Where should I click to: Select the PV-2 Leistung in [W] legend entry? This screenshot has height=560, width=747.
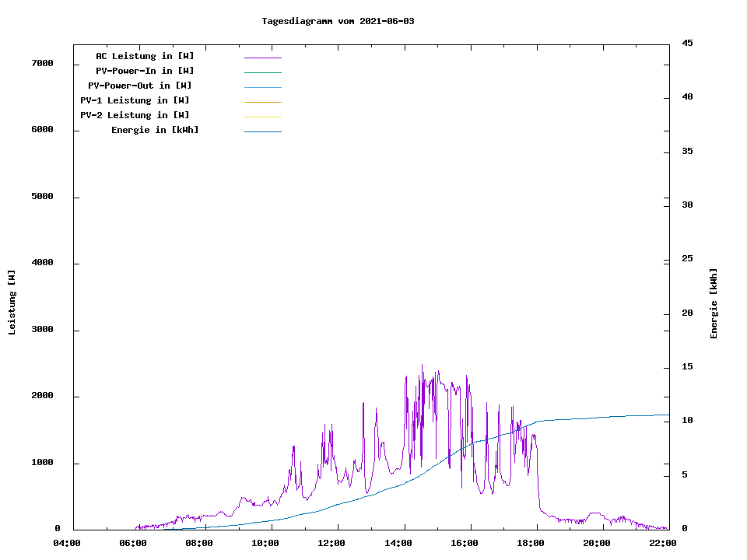(x=135, y=115)
